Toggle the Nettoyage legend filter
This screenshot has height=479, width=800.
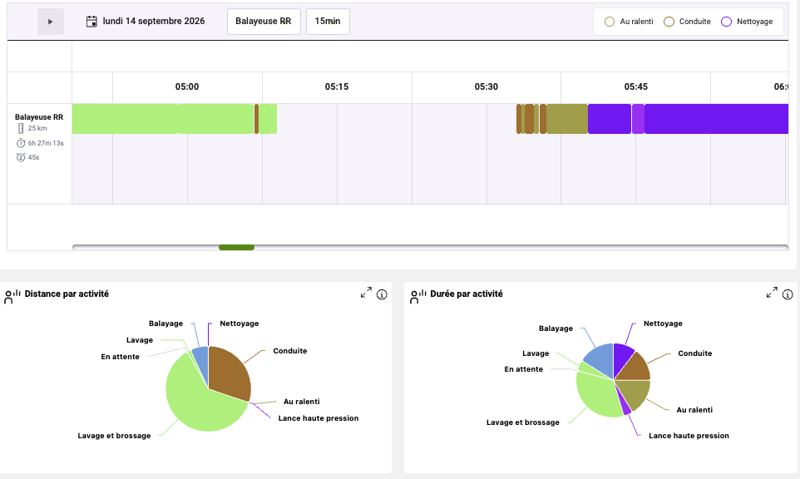(747, 21)
